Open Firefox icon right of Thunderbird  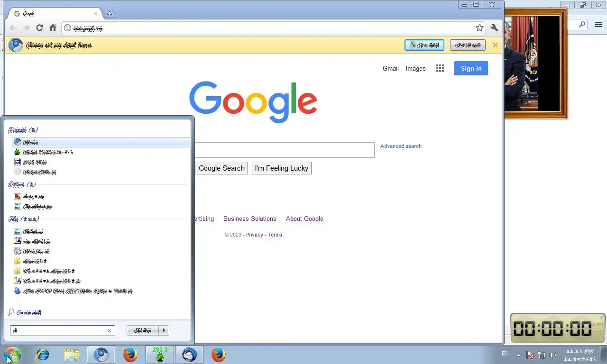218,355
